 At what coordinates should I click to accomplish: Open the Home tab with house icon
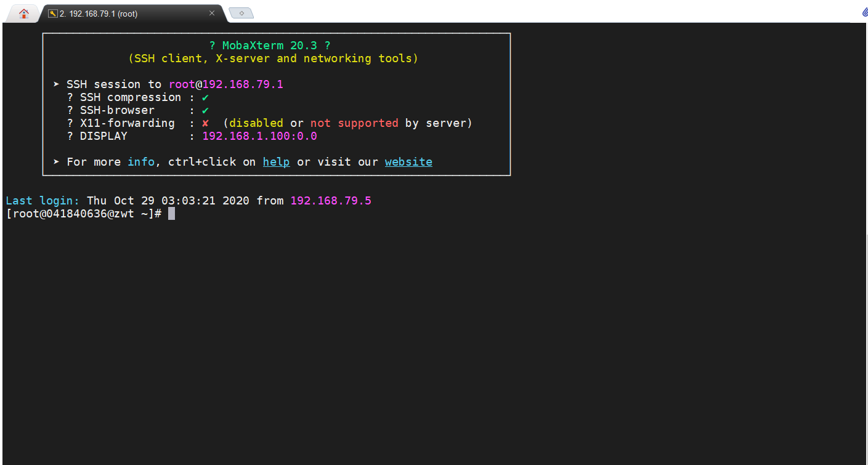point(24,13)
